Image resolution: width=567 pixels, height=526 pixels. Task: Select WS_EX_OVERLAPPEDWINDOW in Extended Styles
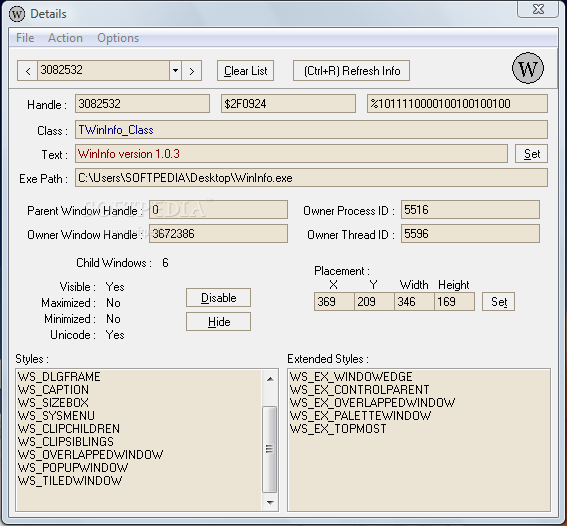coord(372,403)
